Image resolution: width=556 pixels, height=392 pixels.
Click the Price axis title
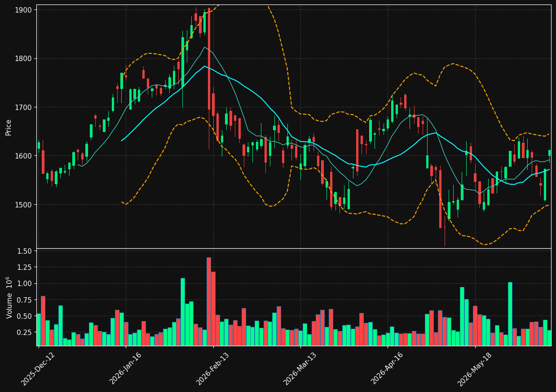click(9, 127)
